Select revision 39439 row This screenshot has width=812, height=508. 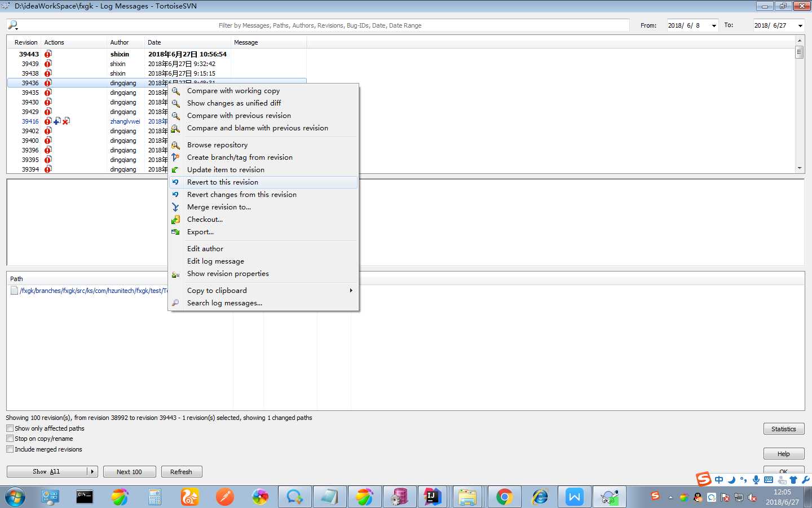point(157,64)
